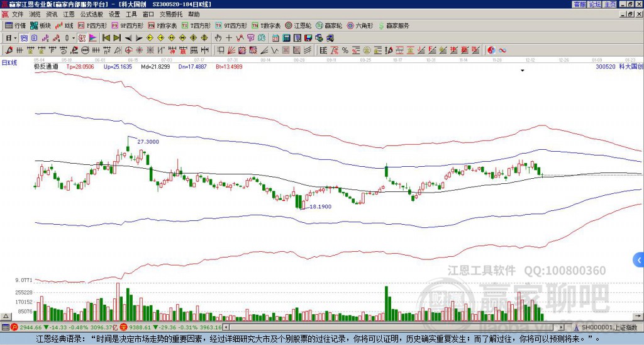
Task: Open the 江恩轮 Gann wheel
Action: [x=298, y=26]
